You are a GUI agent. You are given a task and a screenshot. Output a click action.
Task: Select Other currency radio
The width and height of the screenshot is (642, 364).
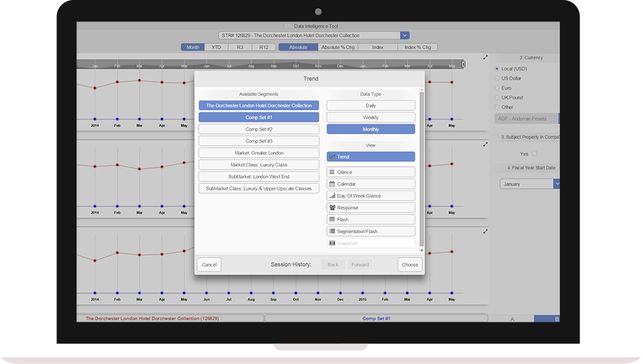pyautogui.click(x=497, y=107)
